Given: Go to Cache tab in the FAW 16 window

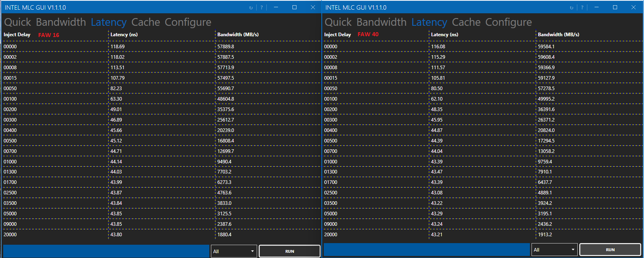Looking at the screenshot, I should (x=146, y=22).
